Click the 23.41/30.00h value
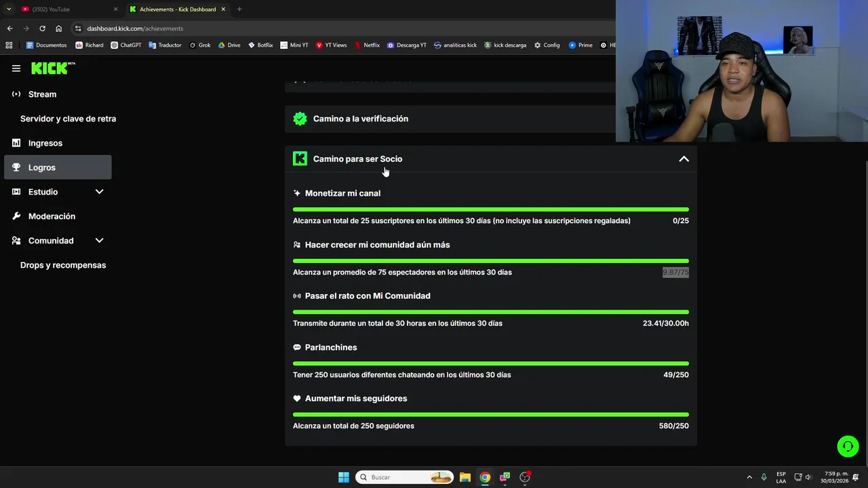 click(666, 323)
